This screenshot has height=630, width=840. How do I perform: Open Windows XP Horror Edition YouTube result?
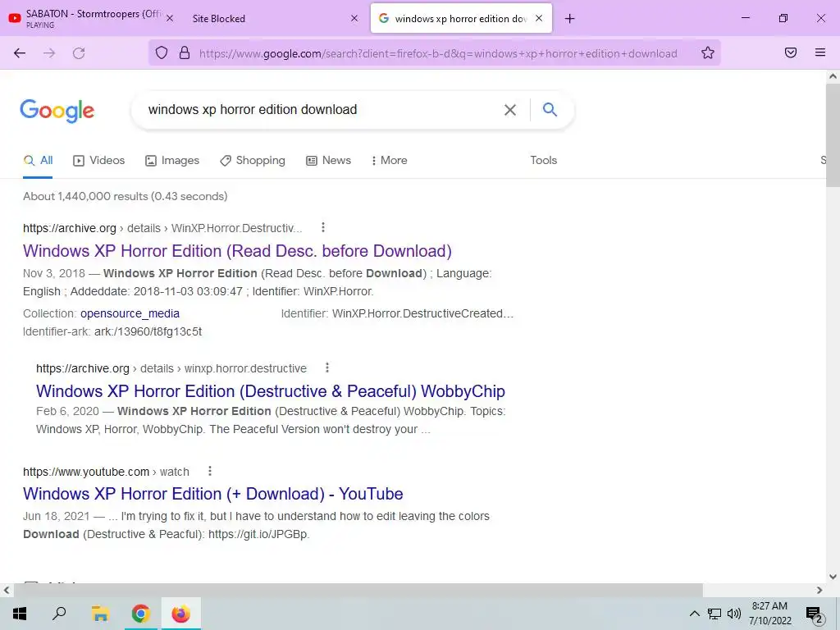tap(213, 493)
